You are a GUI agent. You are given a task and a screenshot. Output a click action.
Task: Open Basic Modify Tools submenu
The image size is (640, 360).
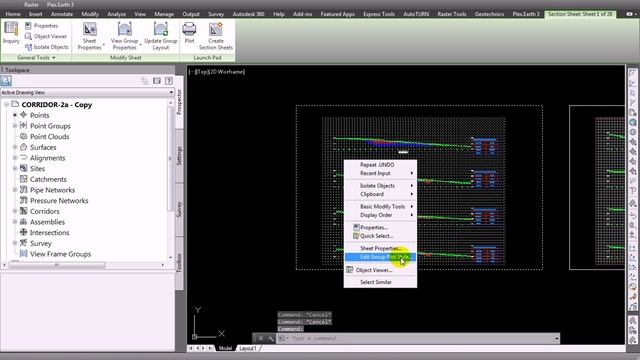tap(380, 207)
